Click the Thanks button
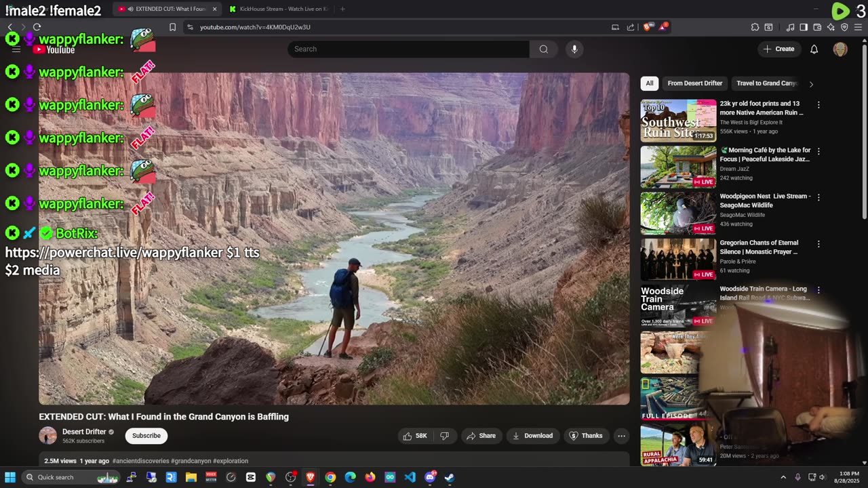The image size is (868, 488). pyautogui.click(x=586, y=436)
